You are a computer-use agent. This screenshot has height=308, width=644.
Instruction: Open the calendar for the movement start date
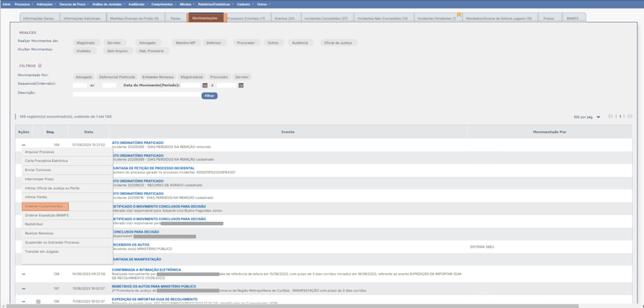coord(205,85)
